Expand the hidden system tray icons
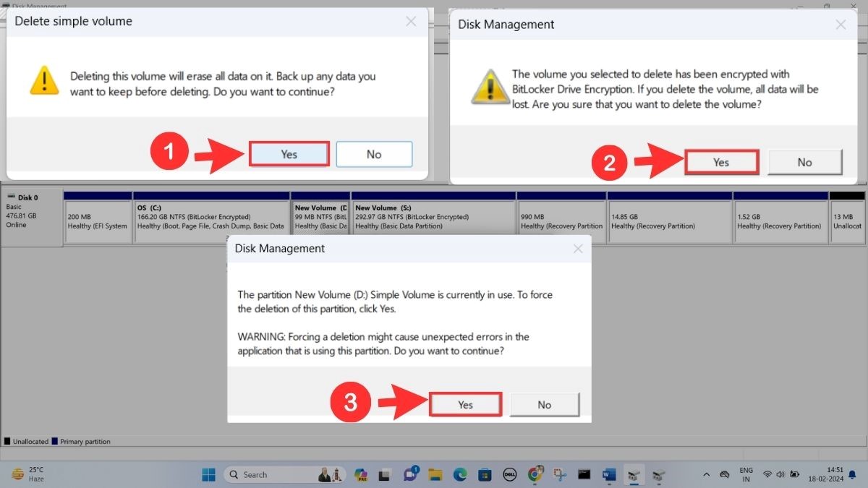This screenshot has height=488, width=868. coord(706,474)
